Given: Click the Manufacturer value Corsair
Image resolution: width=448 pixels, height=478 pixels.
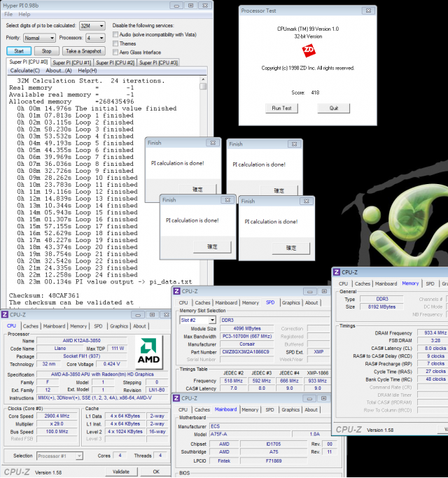Looking at the screenshot, I should (x=246, y=344).
